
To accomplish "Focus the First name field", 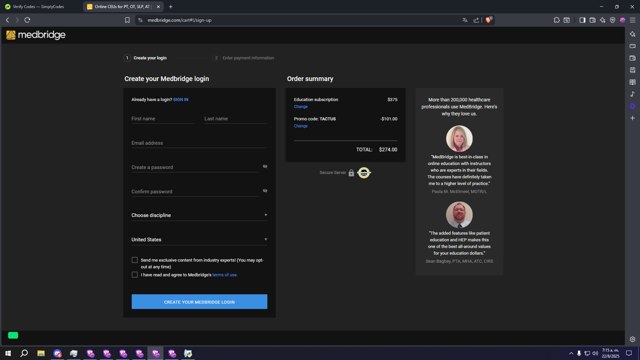I will tap(163, 118).
